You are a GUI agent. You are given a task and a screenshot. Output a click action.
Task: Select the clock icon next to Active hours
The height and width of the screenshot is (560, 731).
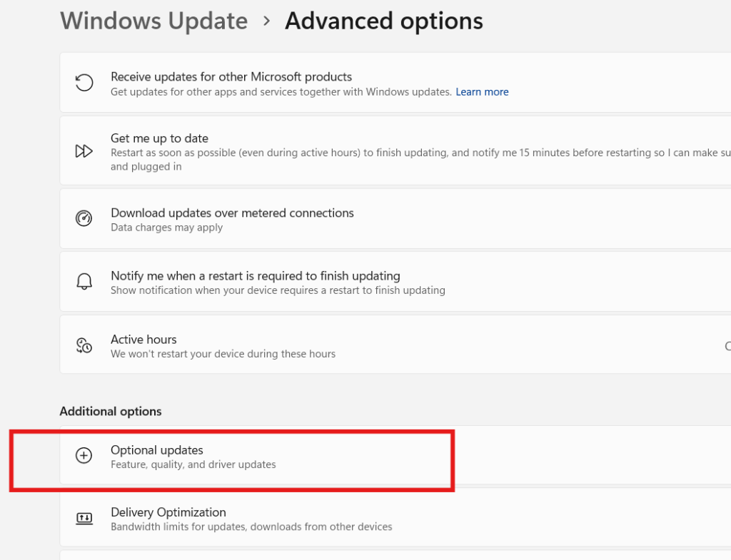(x=84, y=345)
